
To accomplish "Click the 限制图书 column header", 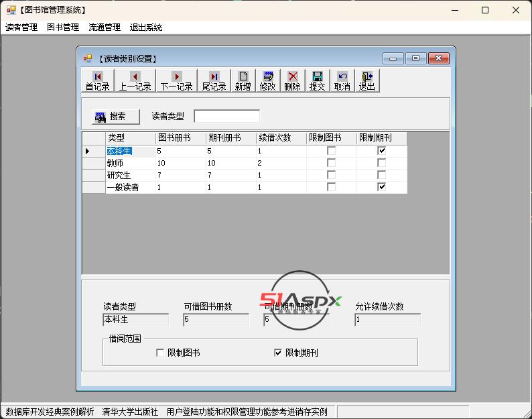I will (x=332, y=138).
